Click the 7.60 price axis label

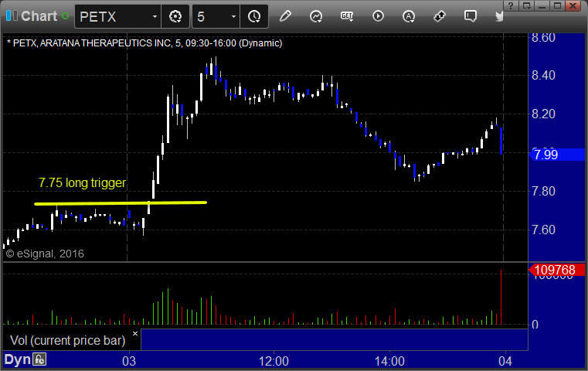(x=543, y=230)
